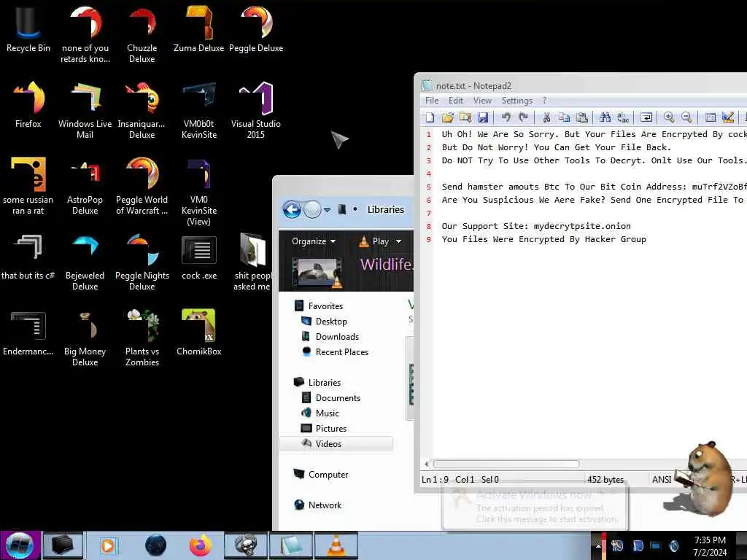The image size is (747, 560).
Task: Select the Chuzzle Deluxe desktop icon
Action: pyautogui.click(x=142, y=34)
